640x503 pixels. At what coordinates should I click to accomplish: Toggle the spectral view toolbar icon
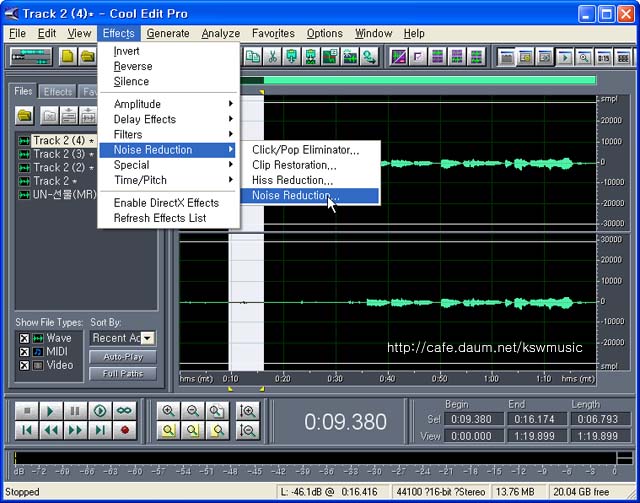(x=399, y=57)
